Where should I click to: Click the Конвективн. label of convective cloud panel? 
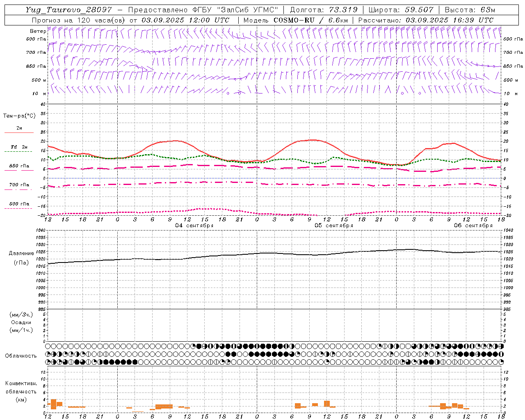click(21, 383)
